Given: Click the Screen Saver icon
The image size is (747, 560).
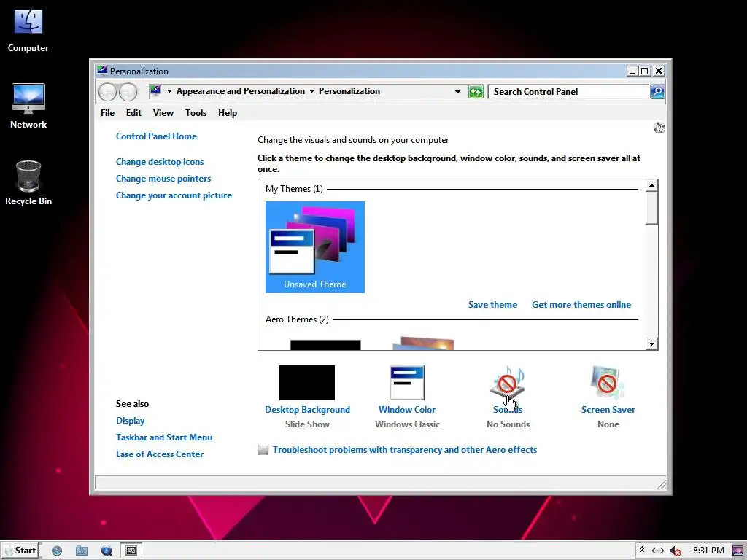Looking at the screenshot, I should pos(608,382).
